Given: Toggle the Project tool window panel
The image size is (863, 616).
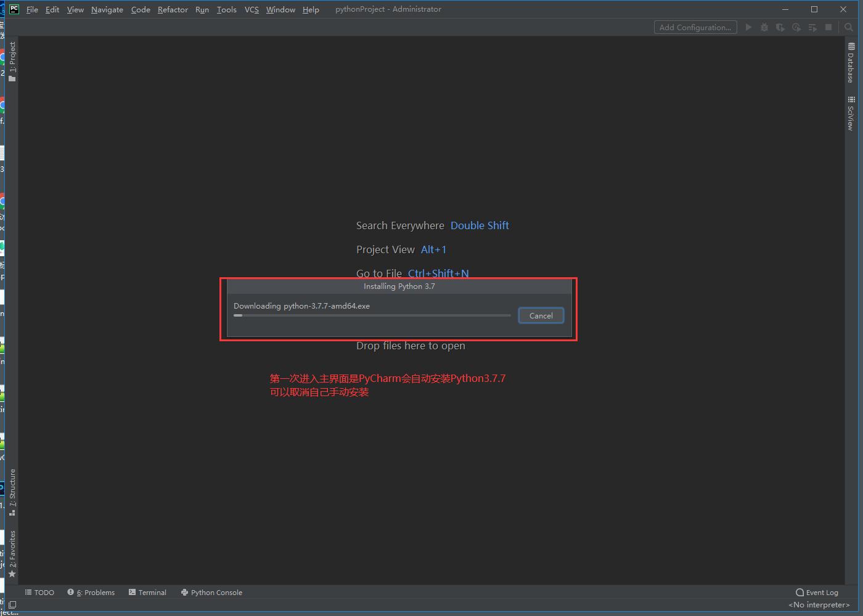Looking at the screenshot, I should tap(12, 61).
